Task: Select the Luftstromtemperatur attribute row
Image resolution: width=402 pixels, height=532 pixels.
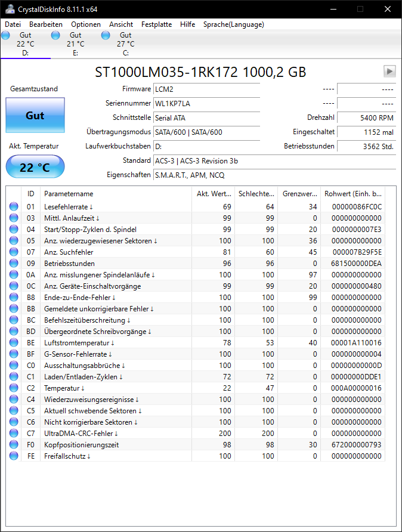Action: tap(197, 343)
